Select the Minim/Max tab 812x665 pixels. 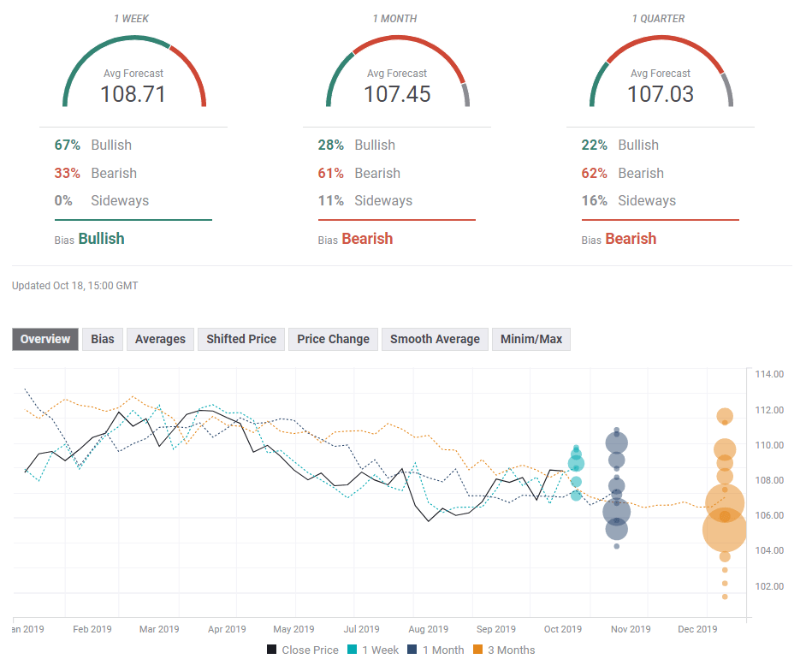click(530, 339)
